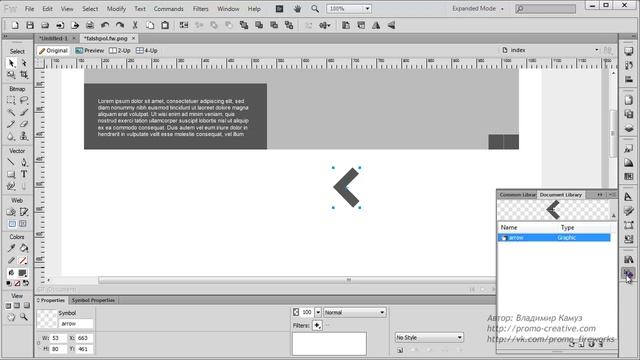The width and height of the screenshot is (640, 360).
Task: Switch to Preview view mode
Action: tap(90, 51)
